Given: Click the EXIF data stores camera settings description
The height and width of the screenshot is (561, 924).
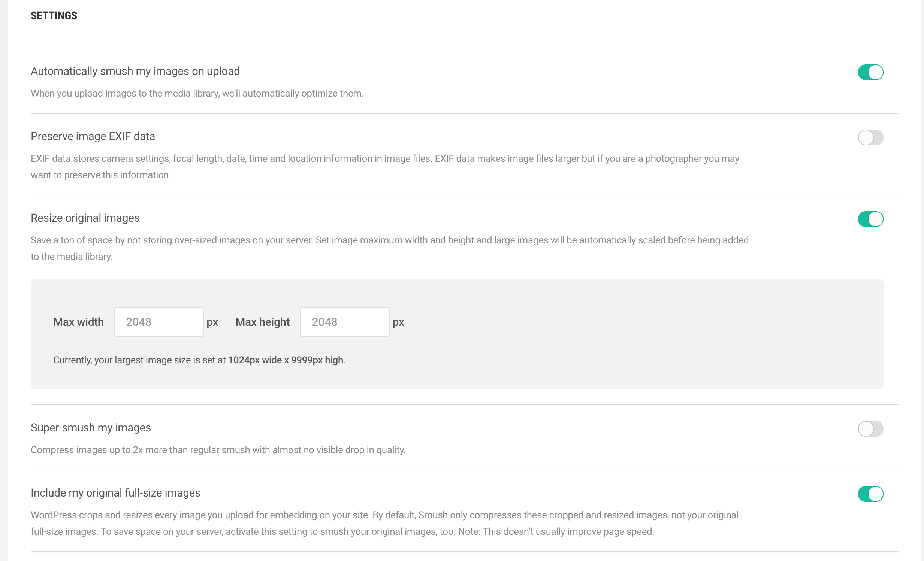Looking at the screenshot, I should [385, 167].
